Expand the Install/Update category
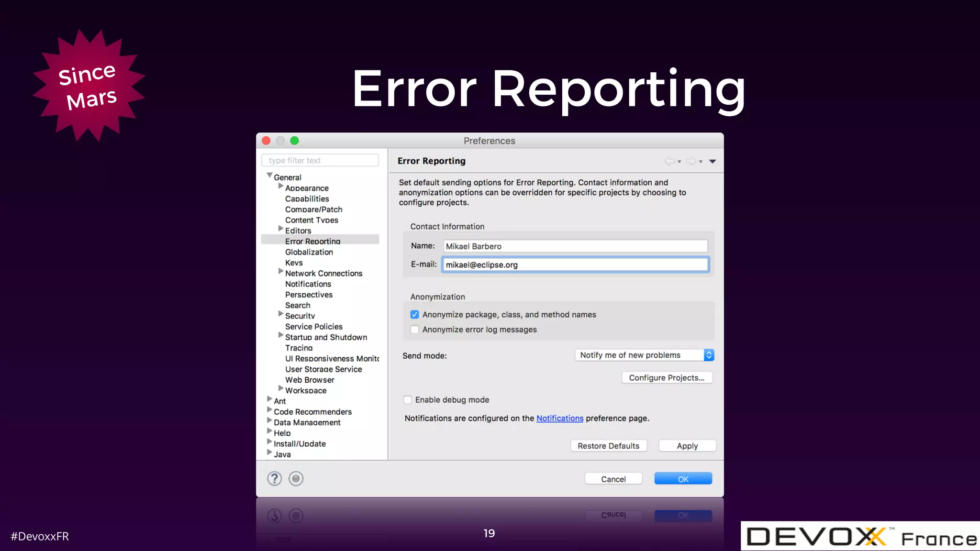The width and height of the screenshot is (980, 551). coord(269,441)
